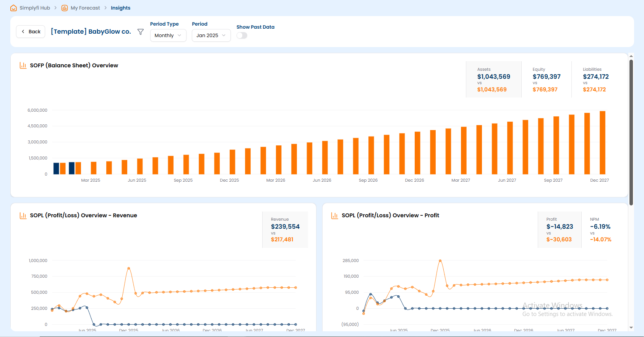
Task: Click the [Template] BabyGlow co. title
Action: click(91, 32)
